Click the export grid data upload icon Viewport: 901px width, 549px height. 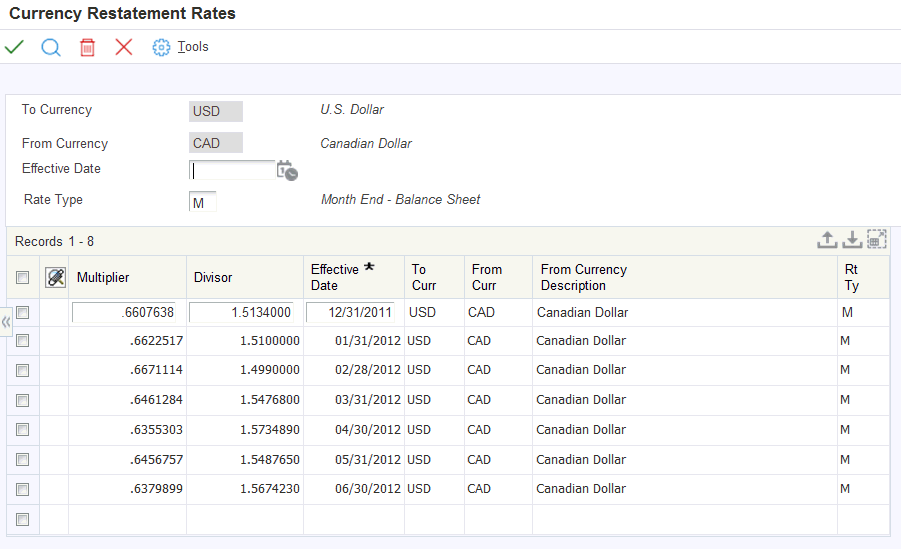(827, 240)
